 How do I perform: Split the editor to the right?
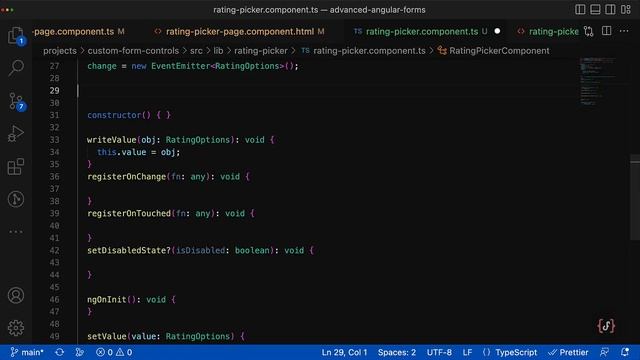click(607, 31)
